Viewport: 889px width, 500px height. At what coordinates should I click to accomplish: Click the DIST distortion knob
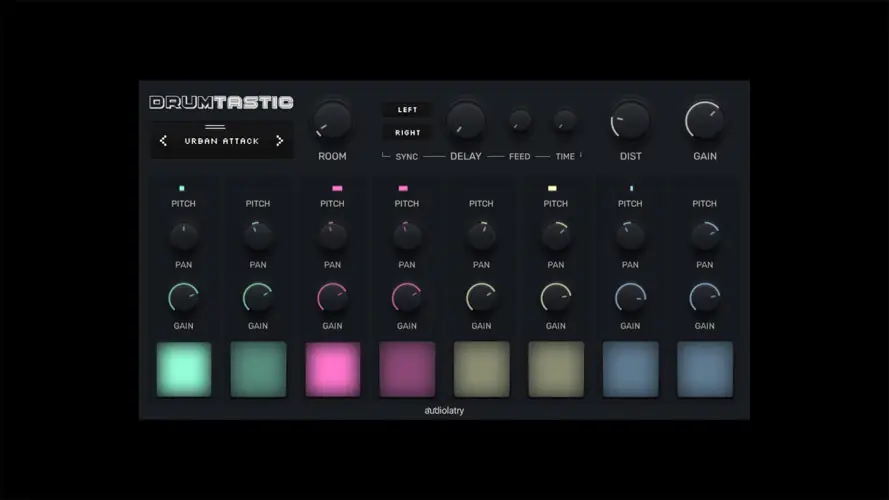tap(630, 121)
